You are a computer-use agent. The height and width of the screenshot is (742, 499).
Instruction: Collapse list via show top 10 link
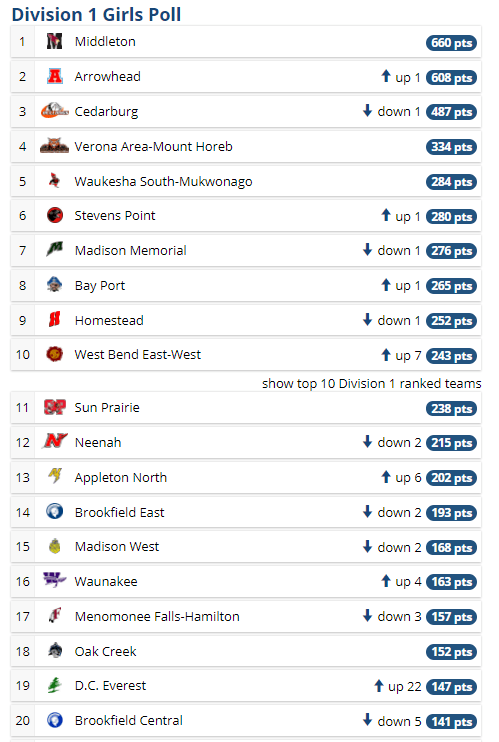point(372,383)
